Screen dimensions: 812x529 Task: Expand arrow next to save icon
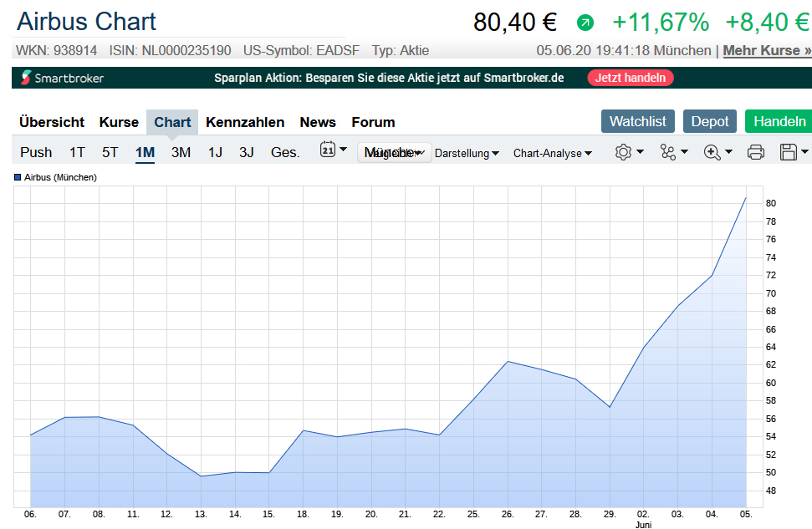[x=804, y=151]
